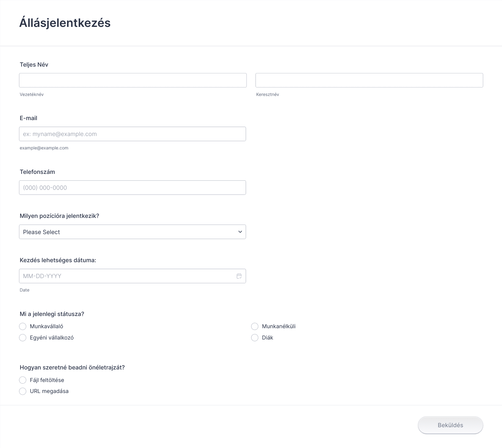Select Egyéni vállalkozó radio button
This screenshot has height=448, width=502.
(x=23, y=338)
